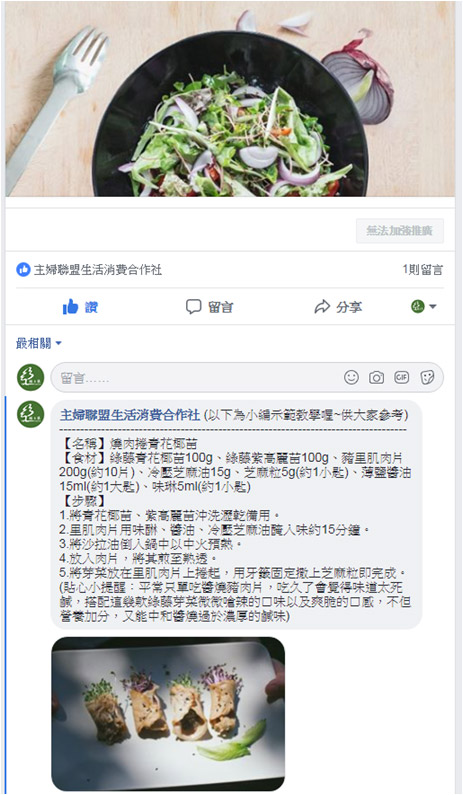Click the commenter's green avatar logo
This screenshot has width=463, height=795.
click(30, 414)
